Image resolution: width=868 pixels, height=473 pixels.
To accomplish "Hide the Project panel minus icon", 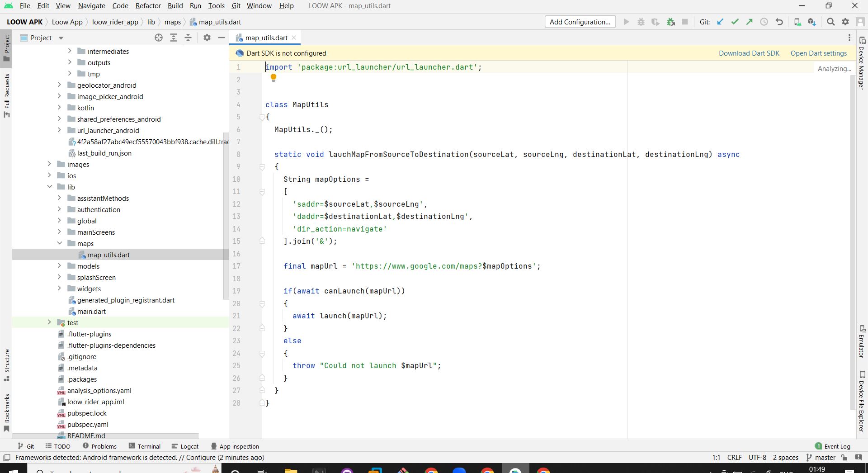I will click(222, 38).
